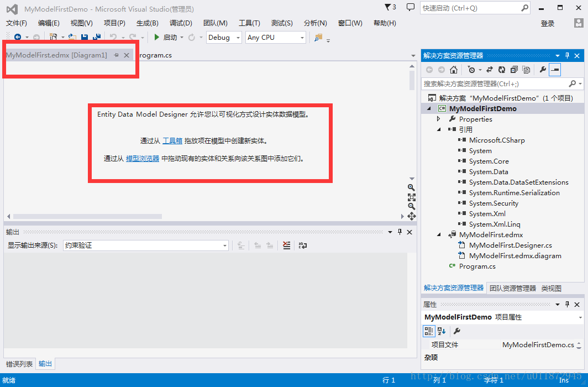Toggle auto-hide pin on Properties panel
The height and width of the screenshot is (387, 588).
click(x=568, y=305)
